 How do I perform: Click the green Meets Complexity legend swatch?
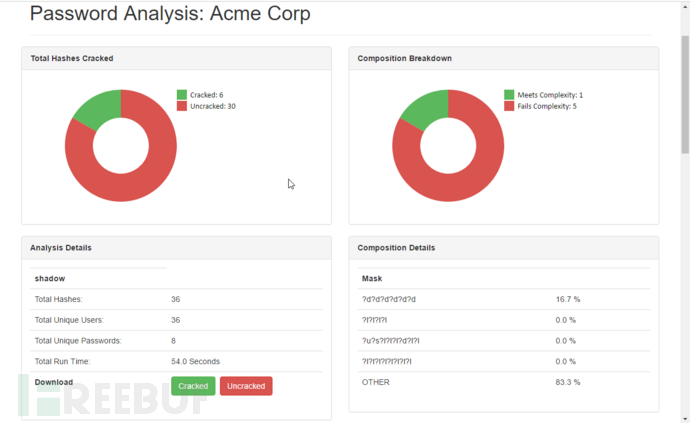pyautogui.click(x=509, y=95)
